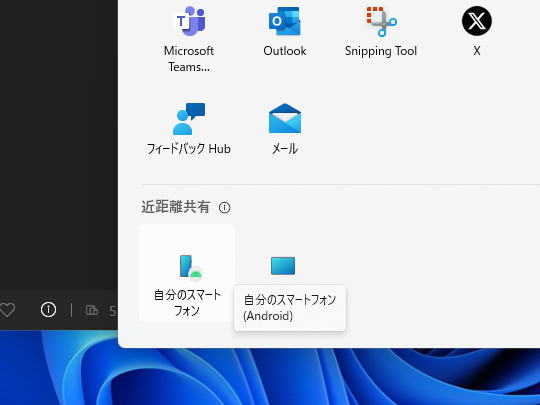Viewport: 540px width, 405px height.
Task: Share to Microsoft Teams app
Action: click(x=189, y=39)
